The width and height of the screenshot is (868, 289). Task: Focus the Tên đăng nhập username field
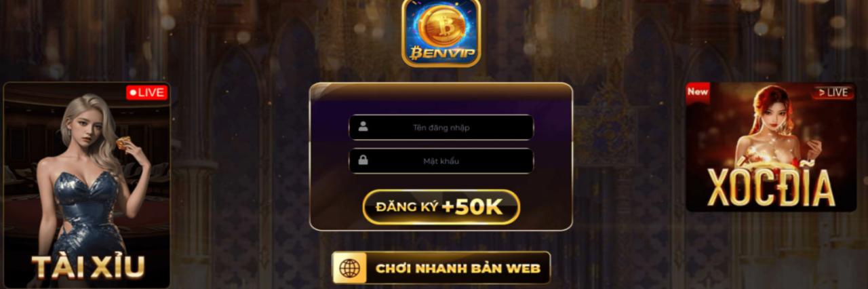[x=441, y=127]
